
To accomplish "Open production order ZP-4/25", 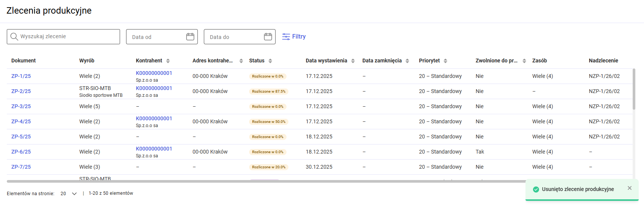I will (x=21, y=121).
